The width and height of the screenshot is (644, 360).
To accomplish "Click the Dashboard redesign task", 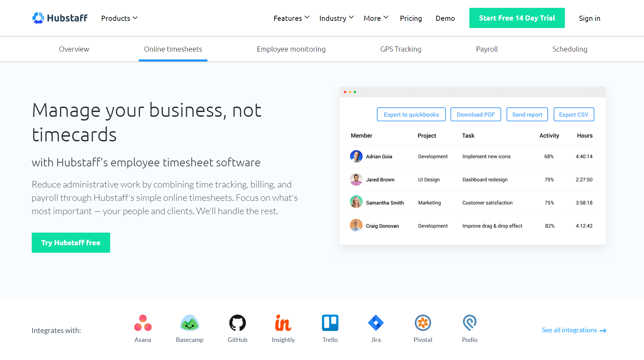I will pyautogui.click(x=485, y=180).
